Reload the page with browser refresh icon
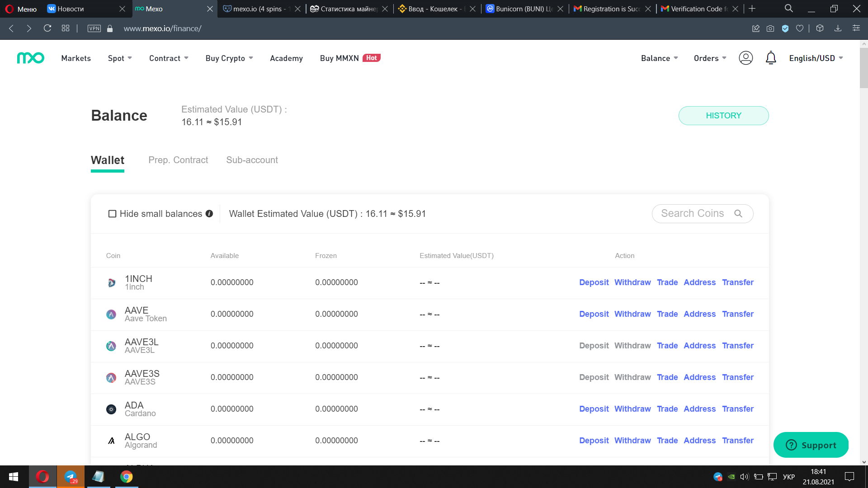This screenshot has width=868, height=488. point(47,28)
